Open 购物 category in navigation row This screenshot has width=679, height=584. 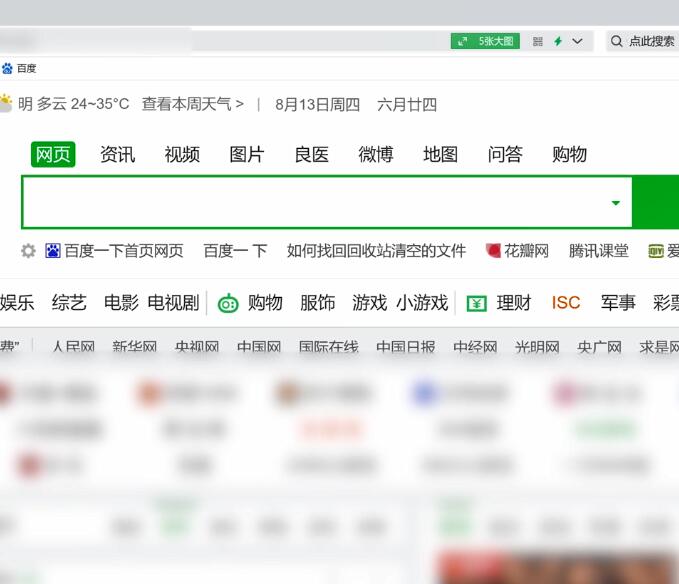265,302
